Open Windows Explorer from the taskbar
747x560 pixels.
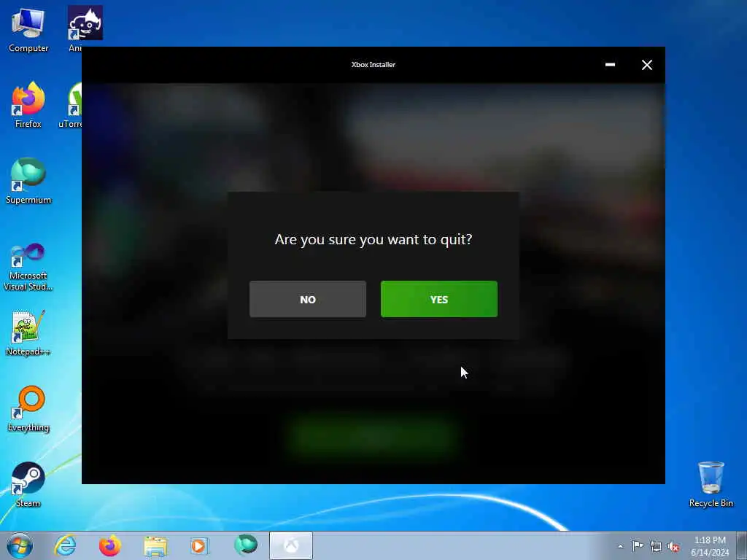(x=155, y=545)
